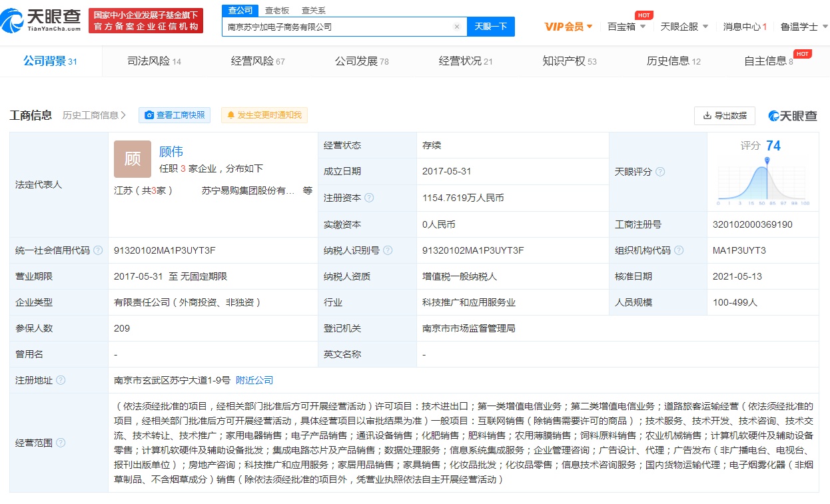Click registered capital 1154.7619万人民币
The height and width of the screenshot is (504, 830).
(463, 198)
